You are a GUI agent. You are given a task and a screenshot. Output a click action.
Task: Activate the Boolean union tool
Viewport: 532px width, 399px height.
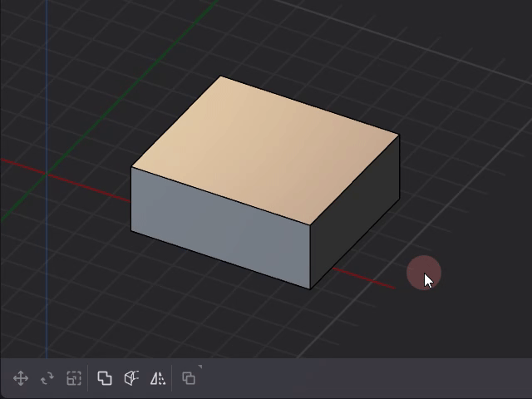tap(105, 378)
